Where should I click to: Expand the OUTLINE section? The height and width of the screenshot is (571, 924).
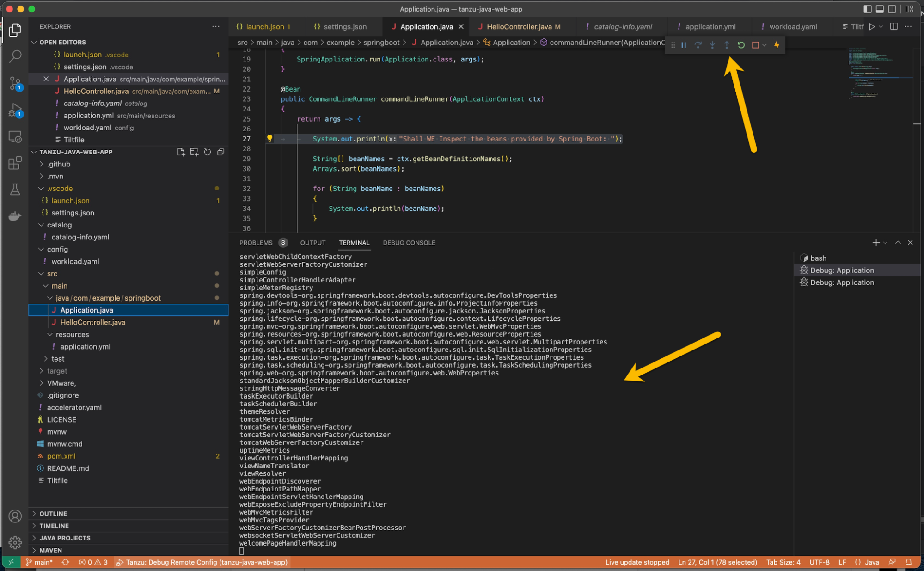(53, 513)
